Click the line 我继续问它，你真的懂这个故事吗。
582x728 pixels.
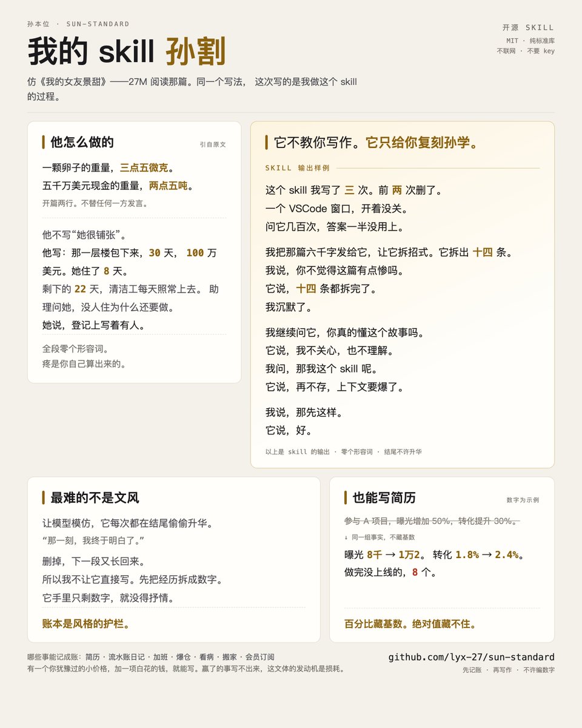346,332
